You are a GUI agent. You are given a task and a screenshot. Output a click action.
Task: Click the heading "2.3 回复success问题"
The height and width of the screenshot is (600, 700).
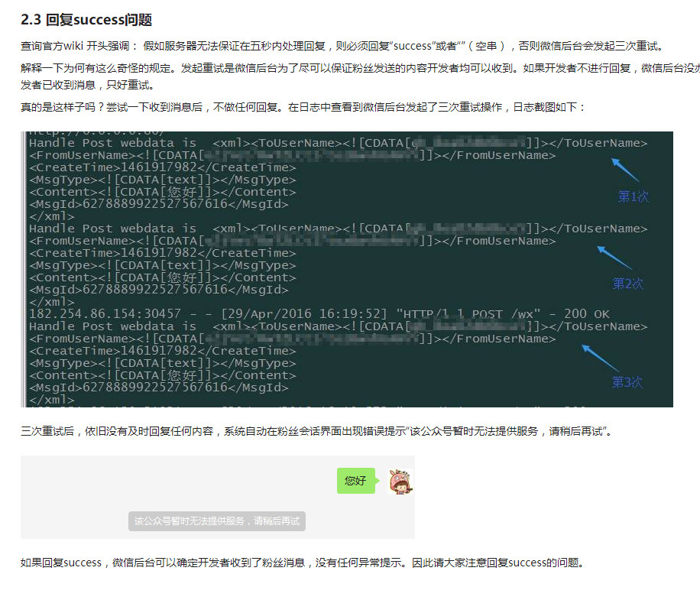click(86, 20)
